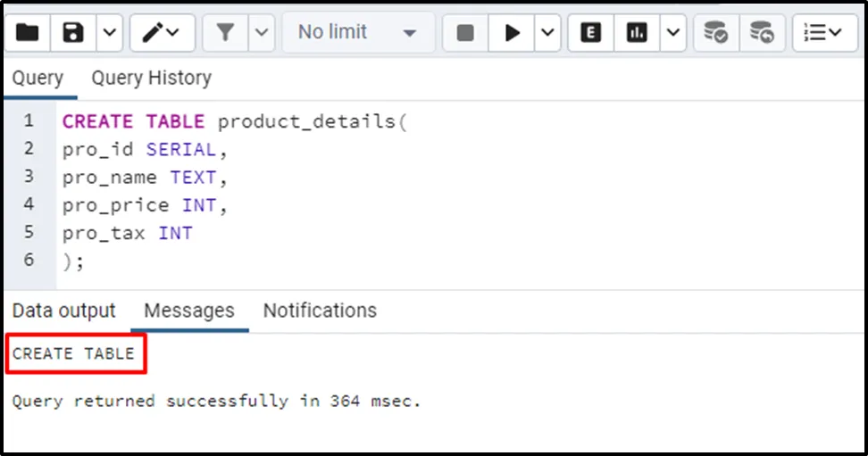Screen dimensions: 868x456
Task: Open the pencil edit menu
Action: 162,33
